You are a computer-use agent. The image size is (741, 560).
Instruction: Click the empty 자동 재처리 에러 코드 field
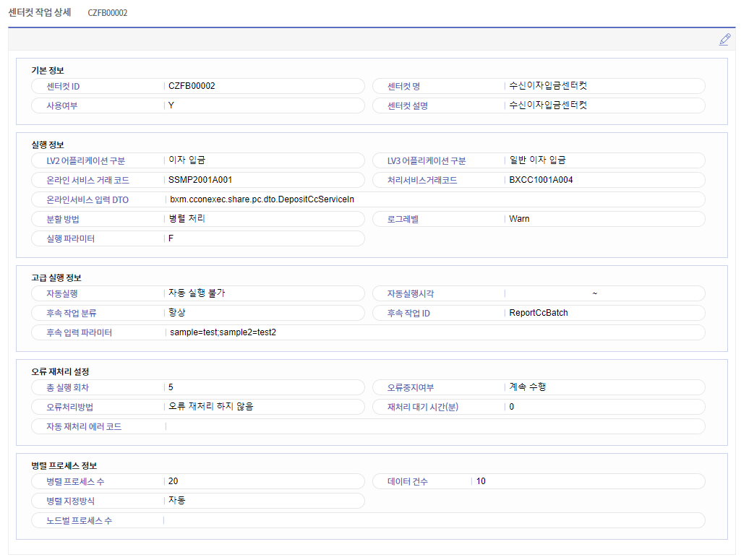[x=368, y=426]
